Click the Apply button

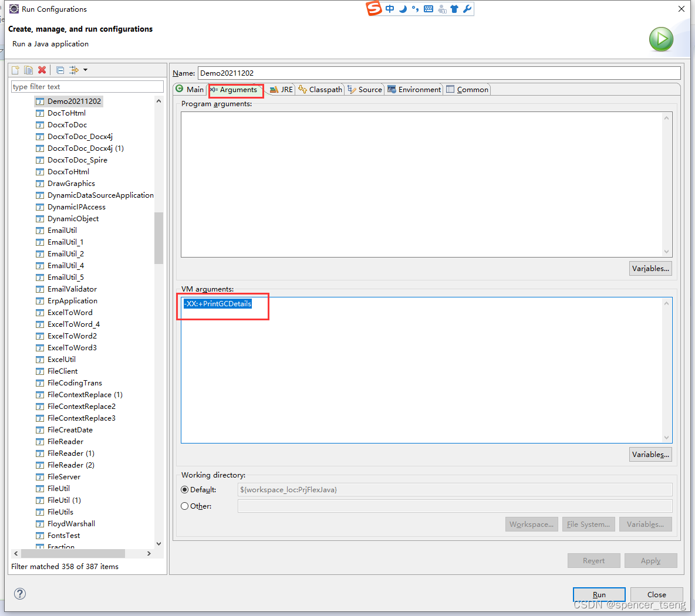[x=650, y=560]
